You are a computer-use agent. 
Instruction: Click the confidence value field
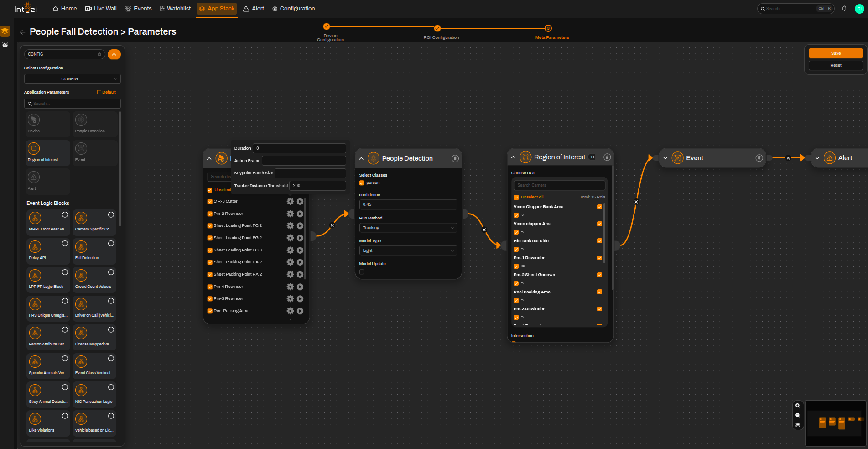[408, 204]
